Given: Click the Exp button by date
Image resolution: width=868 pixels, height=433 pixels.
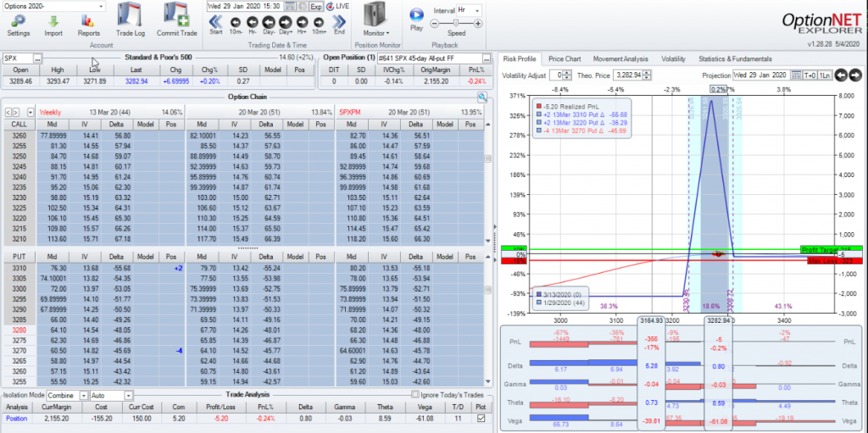Looking at the screenshot, I should pos(316,6).
